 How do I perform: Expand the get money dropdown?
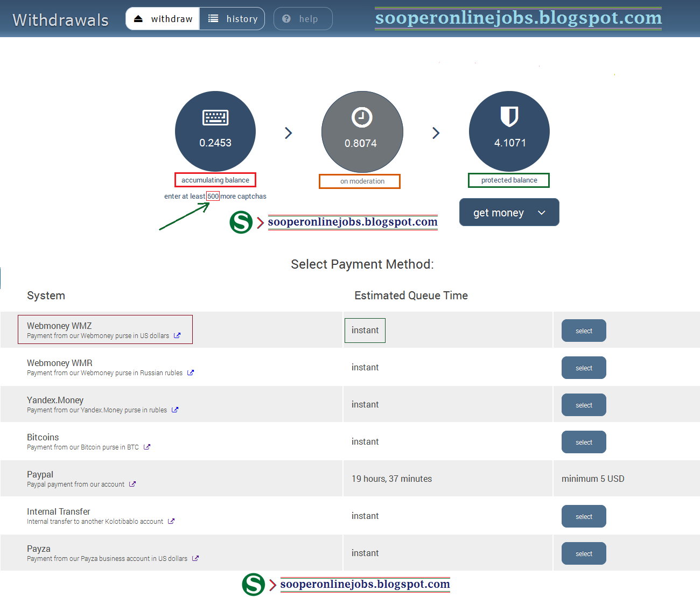509,213
